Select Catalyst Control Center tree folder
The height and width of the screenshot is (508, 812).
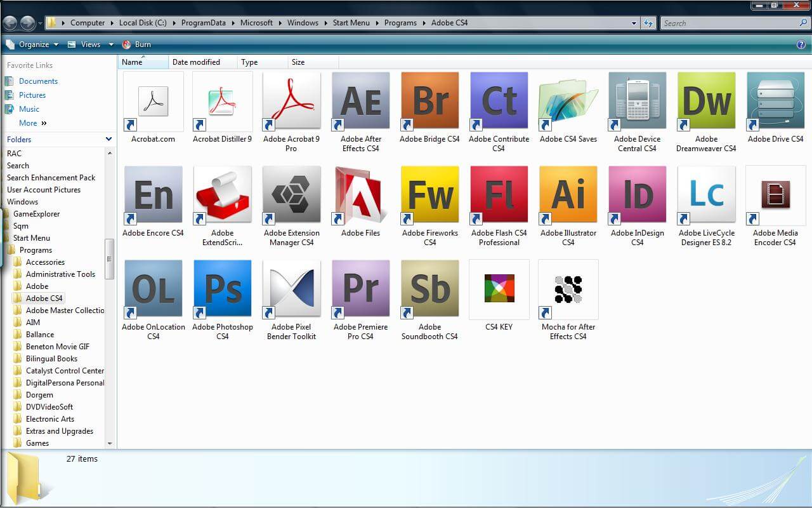65,371
